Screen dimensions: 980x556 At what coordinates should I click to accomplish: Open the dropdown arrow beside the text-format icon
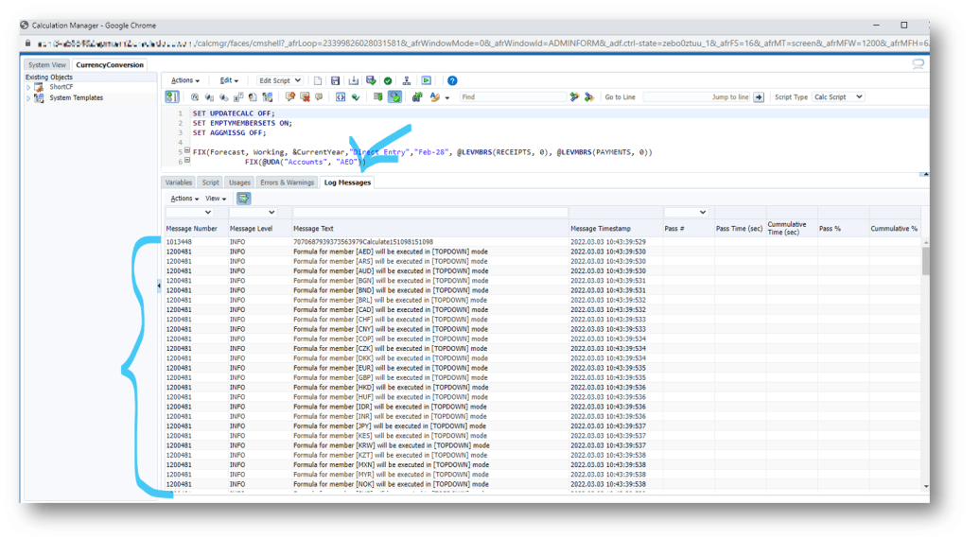click(446, 97)
